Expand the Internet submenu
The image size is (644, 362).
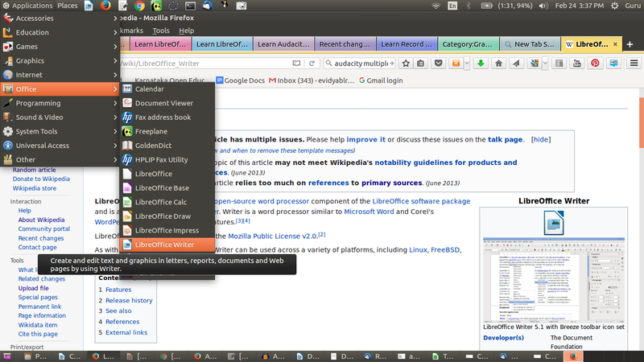(60, 75)
